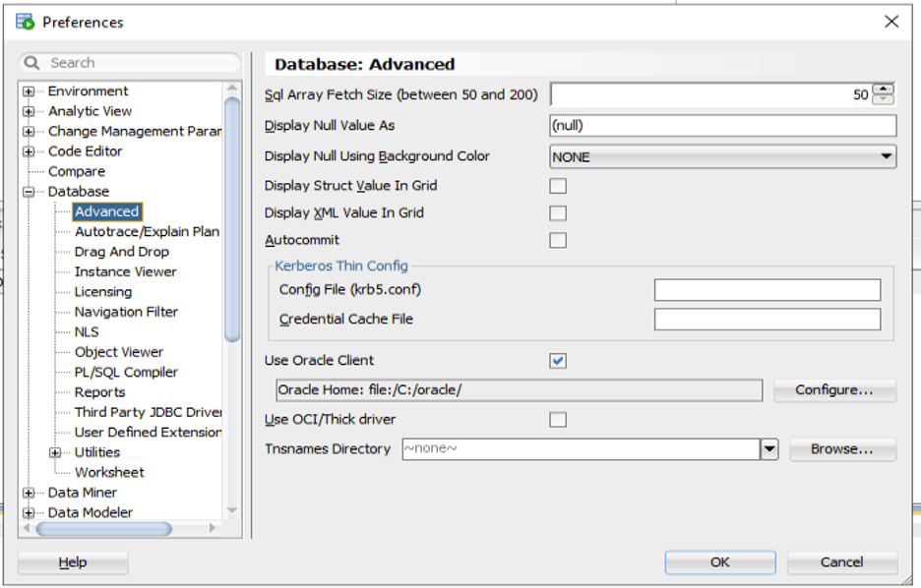921x588 pixels.
Task: Click the Preferences window title icon
Action: (26, 23)
